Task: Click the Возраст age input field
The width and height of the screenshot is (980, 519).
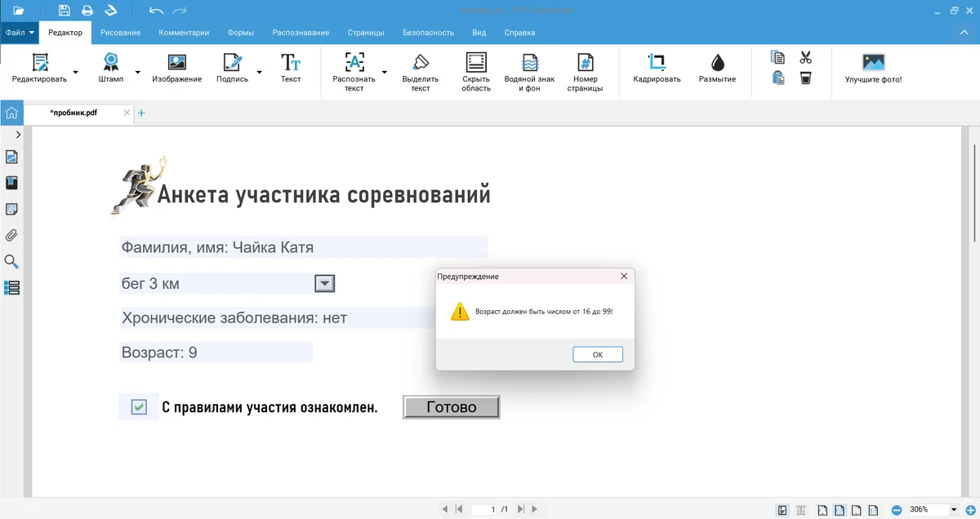Action: point(253,353)
